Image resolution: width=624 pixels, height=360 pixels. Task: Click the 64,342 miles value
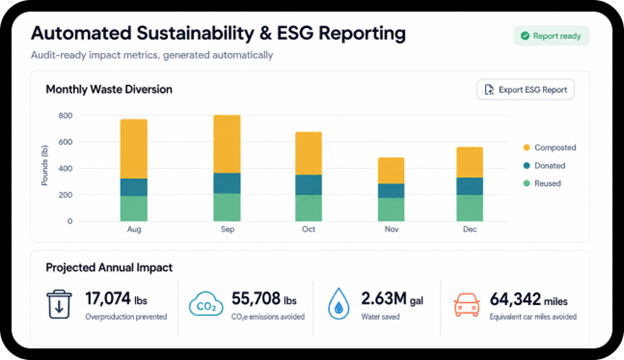point(528,299)
